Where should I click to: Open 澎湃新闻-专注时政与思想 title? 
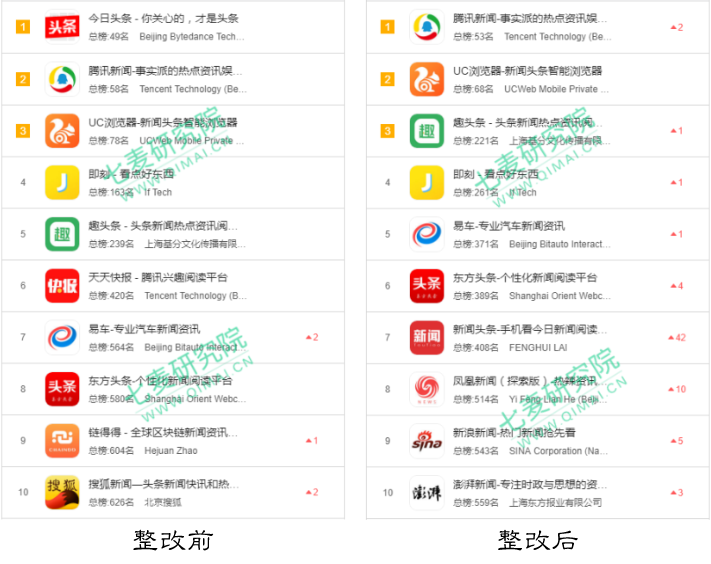tap(530, 484)
